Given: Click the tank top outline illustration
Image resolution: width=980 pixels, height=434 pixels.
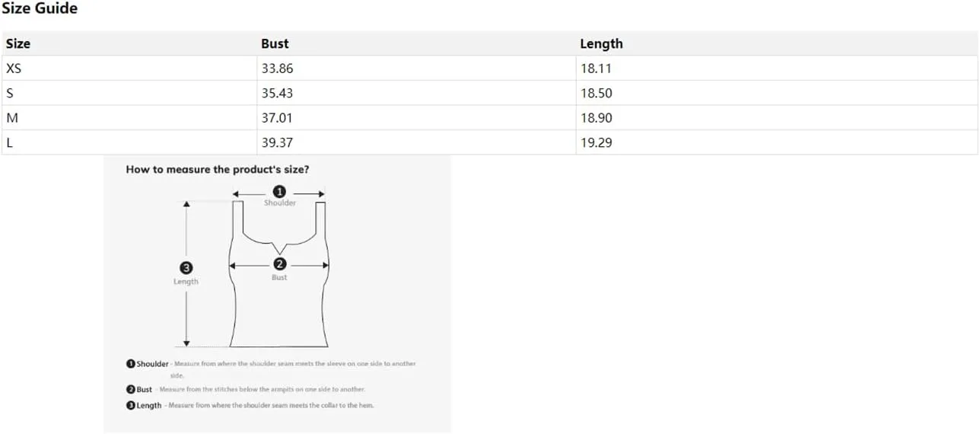Looking at the screenshot, I should (279, 274).
